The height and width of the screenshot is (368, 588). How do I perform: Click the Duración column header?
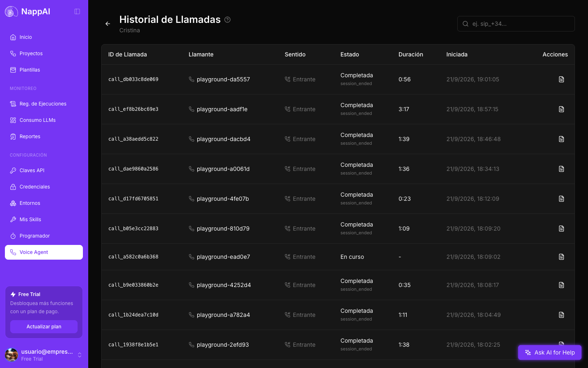click(411, 54)
